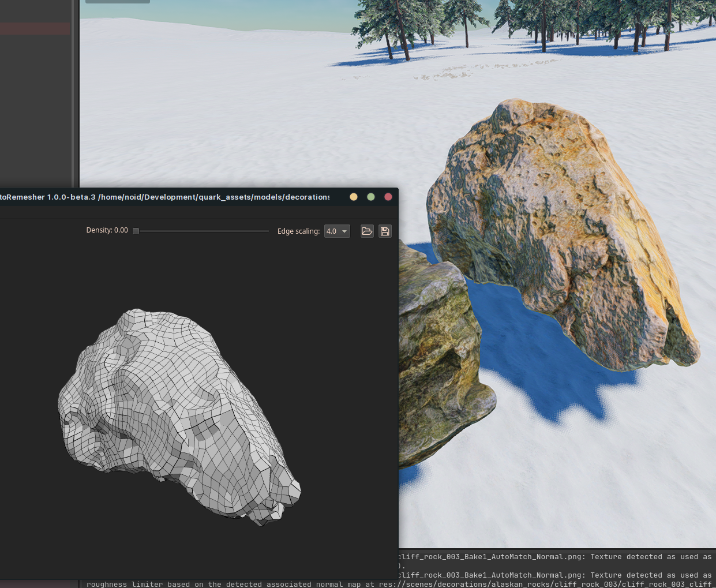
Task: Open a model file with the folder icon
Action: 367,231
